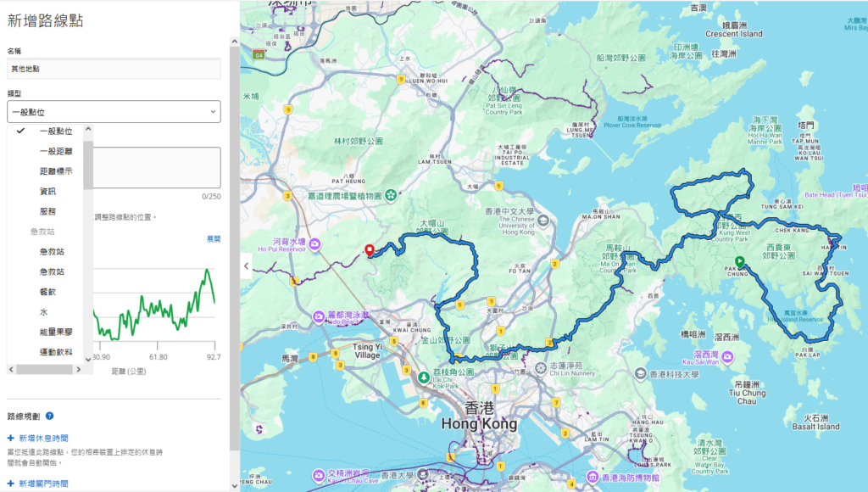Collapse the side panel with the map arrow

[247, 266]
